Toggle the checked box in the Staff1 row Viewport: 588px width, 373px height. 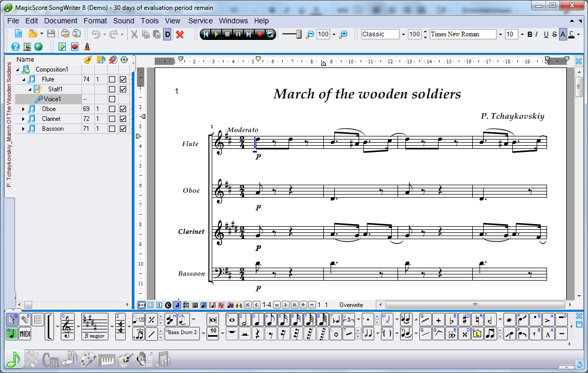pyautogui.click(x=123, y=89)
